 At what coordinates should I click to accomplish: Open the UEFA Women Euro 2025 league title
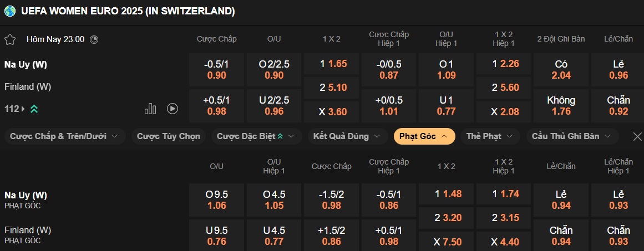[x=128, y=11]
